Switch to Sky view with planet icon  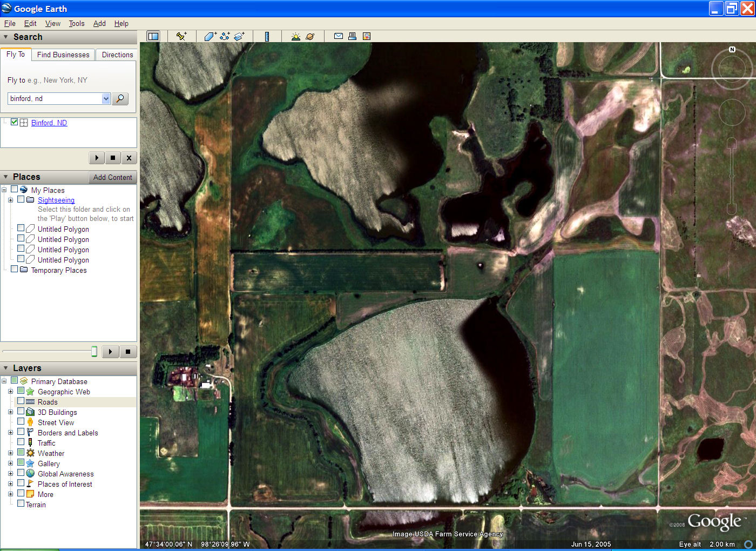[x=310, y=36]
